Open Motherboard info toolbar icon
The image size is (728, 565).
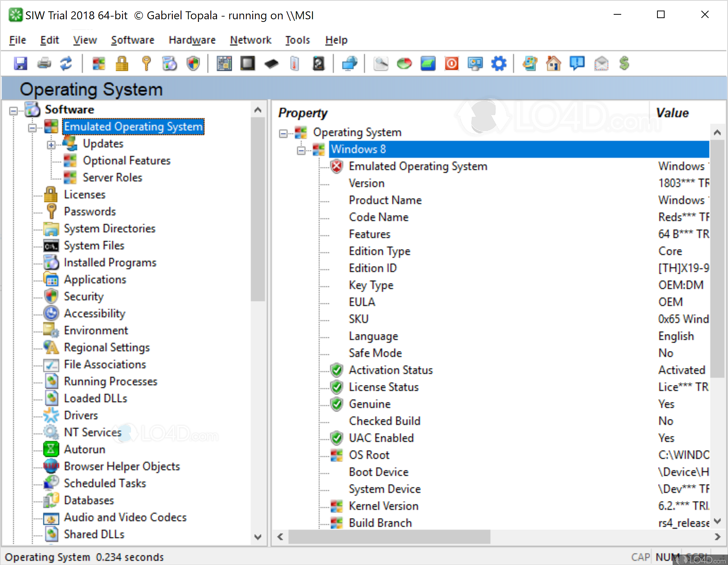click(x=224, y=63)
